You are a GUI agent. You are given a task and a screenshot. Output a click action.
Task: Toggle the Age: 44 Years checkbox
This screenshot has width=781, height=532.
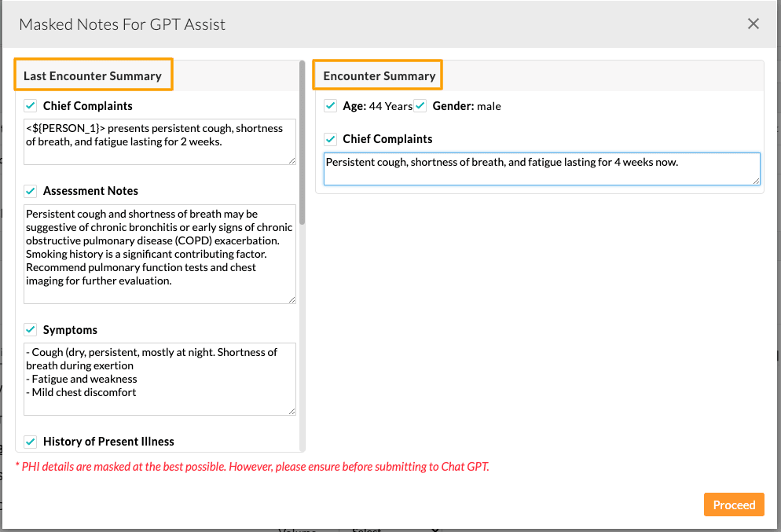point(330,105)
